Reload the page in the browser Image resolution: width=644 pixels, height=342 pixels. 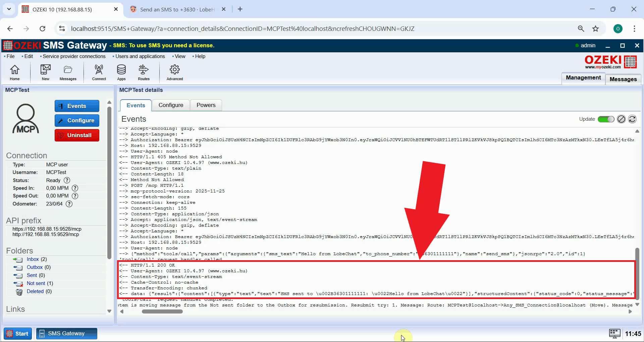click(42, 28)
